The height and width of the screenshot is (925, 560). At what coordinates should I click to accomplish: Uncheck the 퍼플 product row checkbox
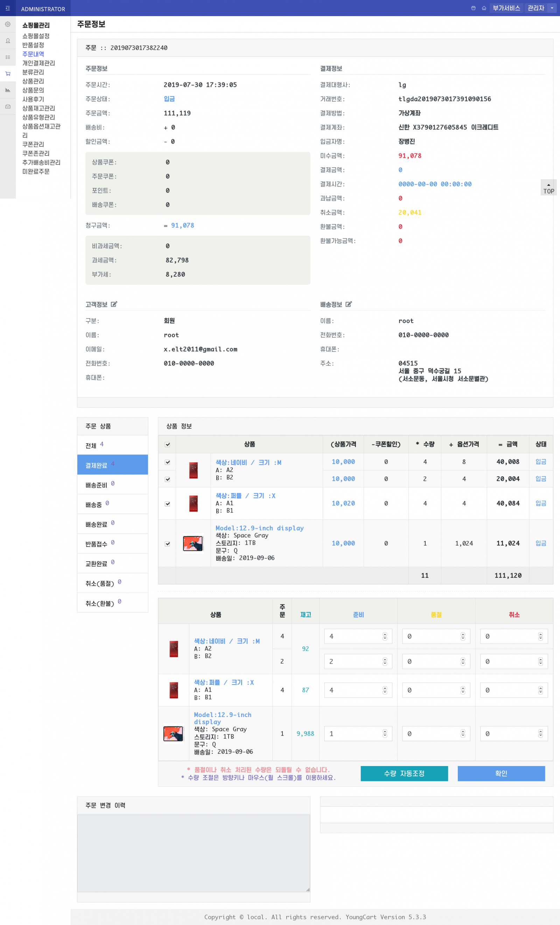167,504
